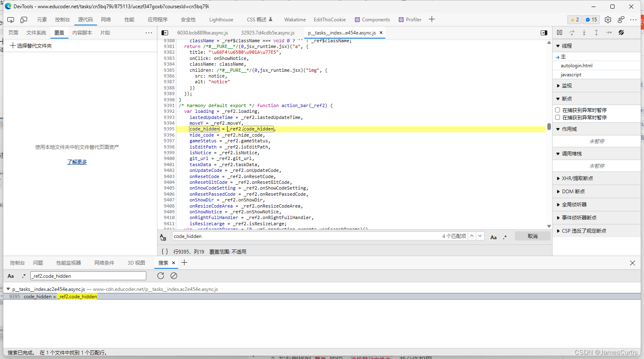Step into next function call
The image size is (644, 359).
coord(584,32)
